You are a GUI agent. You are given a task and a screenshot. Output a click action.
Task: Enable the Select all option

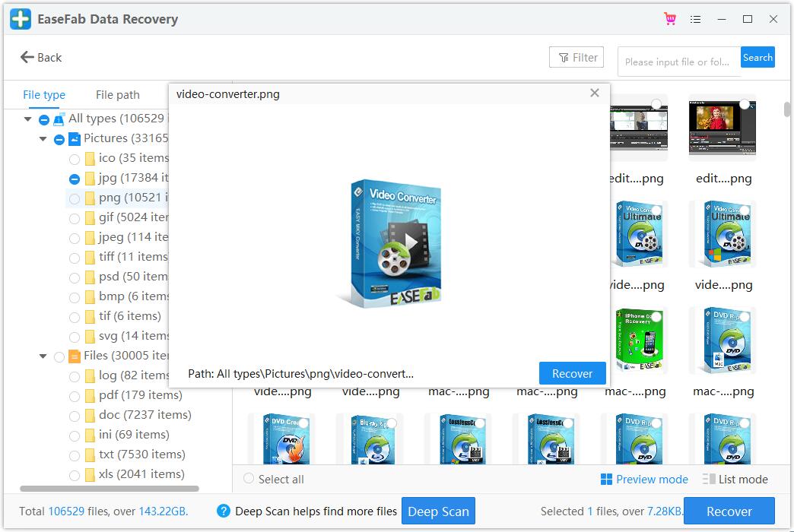[248, 479]
